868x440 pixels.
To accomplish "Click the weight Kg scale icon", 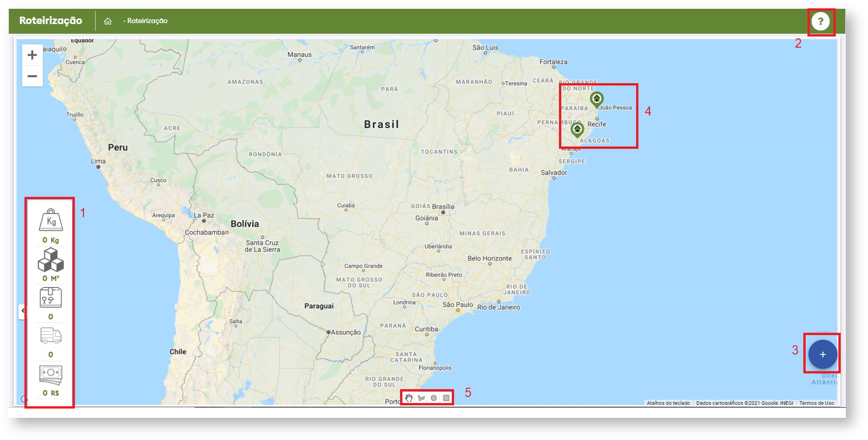I will 51,220.
